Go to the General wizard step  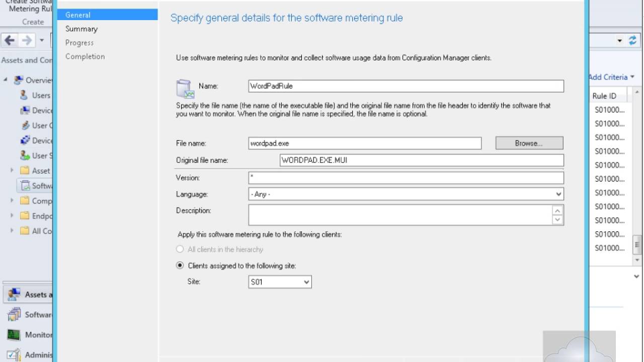107,15
